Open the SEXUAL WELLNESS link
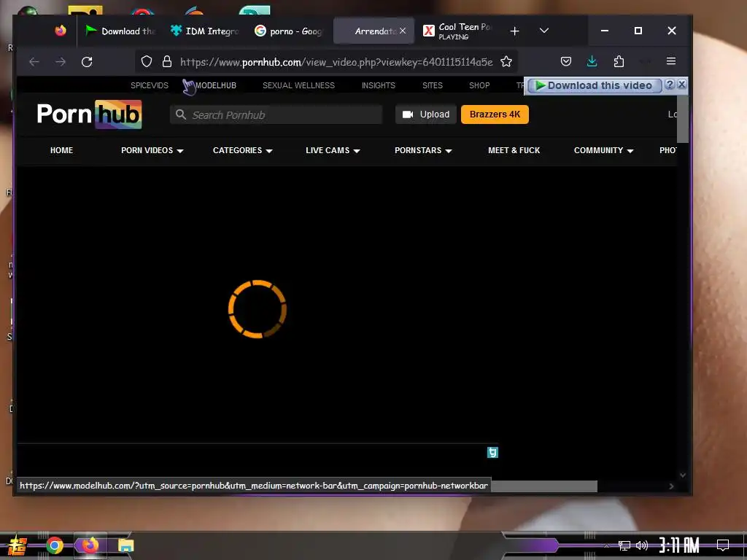This screenshot has height=560, width=747. (x=298, y=85)
